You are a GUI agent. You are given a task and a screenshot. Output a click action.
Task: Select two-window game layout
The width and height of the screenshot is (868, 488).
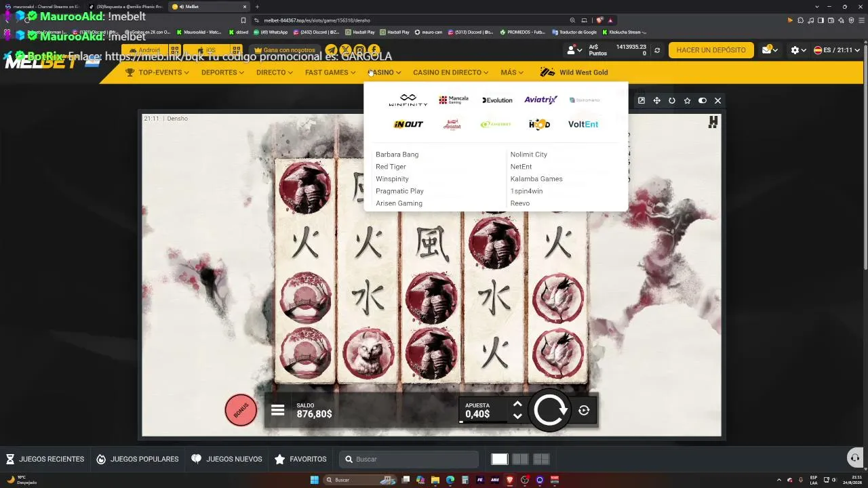click(520, 459)
